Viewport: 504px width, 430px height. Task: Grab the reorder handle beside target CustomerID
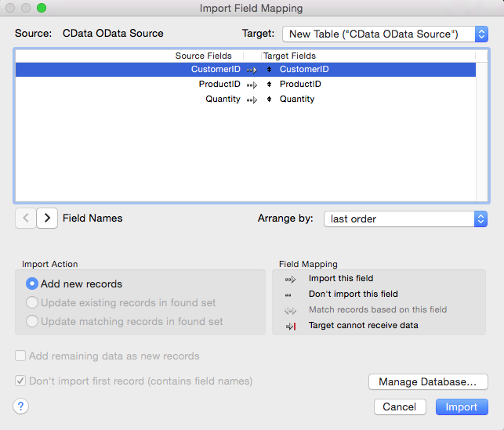[269, 70]
